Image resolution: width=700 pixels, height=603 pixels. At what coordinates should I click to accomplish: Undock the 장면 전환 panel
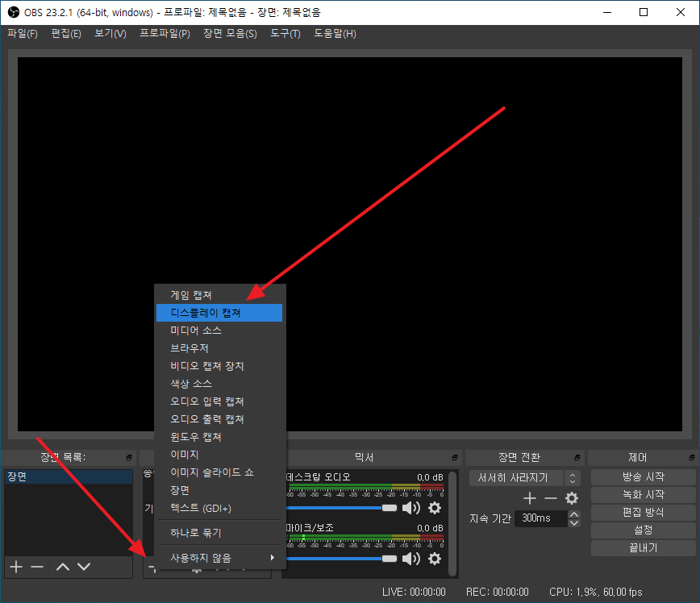[x=577, y=458]
